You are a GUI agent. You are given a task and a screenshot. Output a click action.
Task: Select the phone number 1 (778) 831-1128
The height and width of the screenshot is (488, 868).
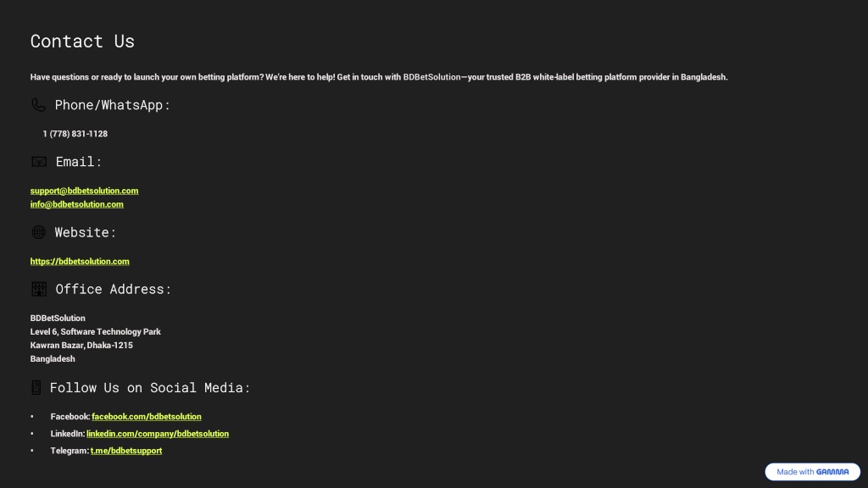(x=75, y=134)
